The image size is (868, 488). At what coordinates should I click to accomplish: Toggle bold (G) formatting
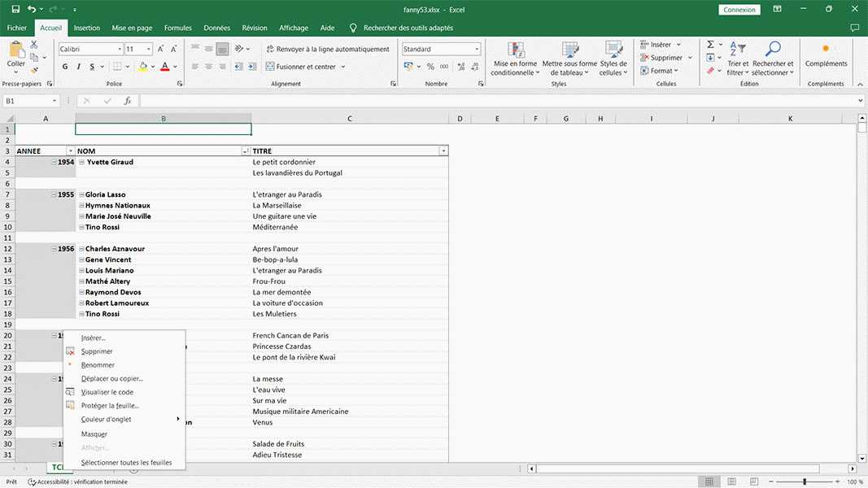tap(66, 67)
